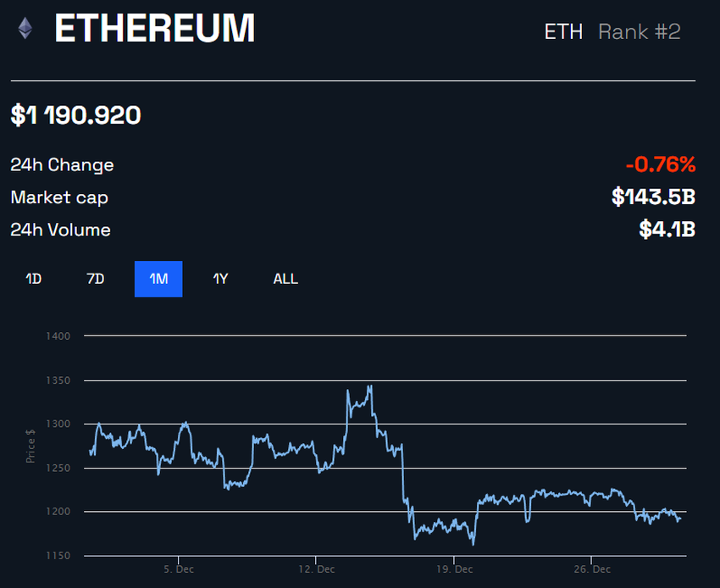Click the price line peak near 1350
720x588 pixels.
(x=370, y=384)
